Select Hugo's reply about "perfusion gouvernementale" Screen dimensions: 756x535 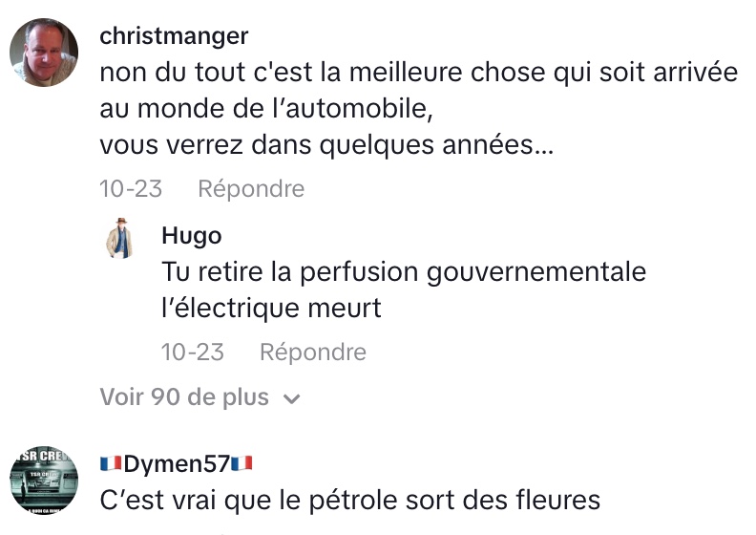coord(404,272)
